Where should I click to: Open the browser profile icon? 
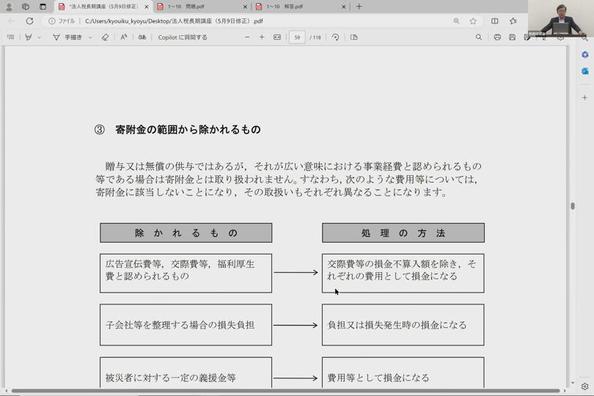click(x=9, y=6)
